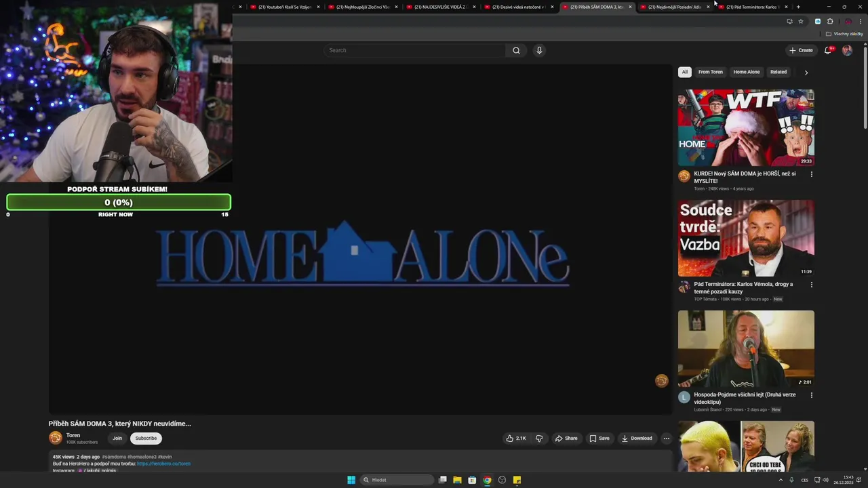This screenshot has height=488, width=868.
Task: Close the Youtubeři Kteří Se Vzájemně tab
Action: click(x=318, y=7)
